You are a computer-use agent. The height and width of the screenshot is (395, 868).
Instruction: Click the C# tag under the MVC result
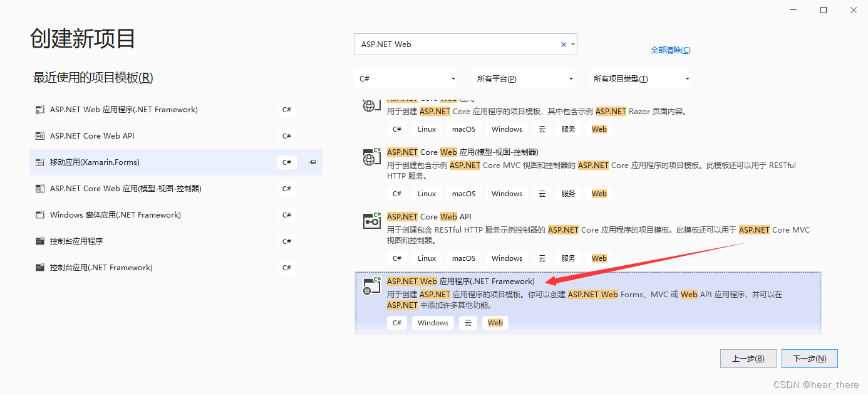click(397, 194)
